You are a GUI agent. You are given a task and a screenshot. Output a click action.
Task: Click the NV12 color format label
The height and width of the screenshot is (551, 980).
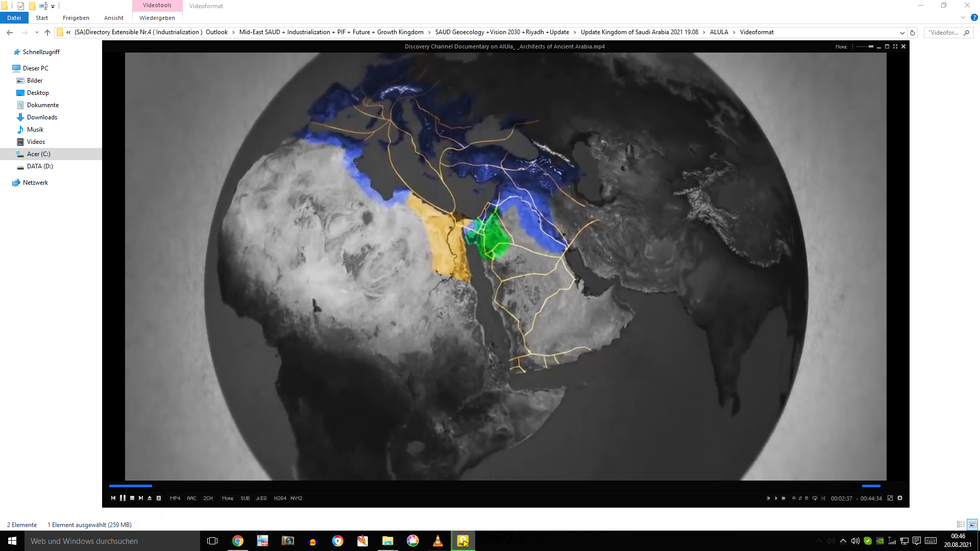pos(297,498)
